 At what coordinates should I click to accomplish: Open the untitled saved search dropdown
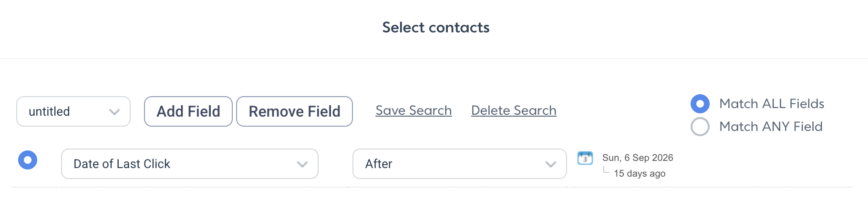(x=73, y=111)
